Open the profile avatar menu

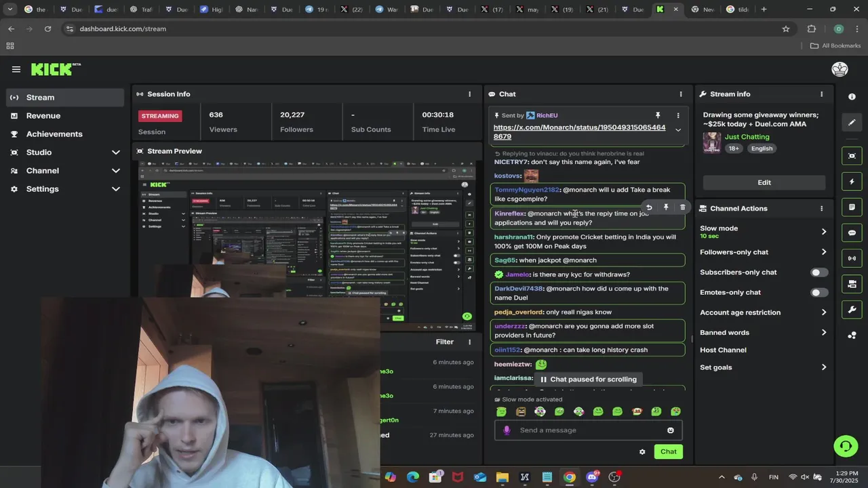click(x=840, y=69)
